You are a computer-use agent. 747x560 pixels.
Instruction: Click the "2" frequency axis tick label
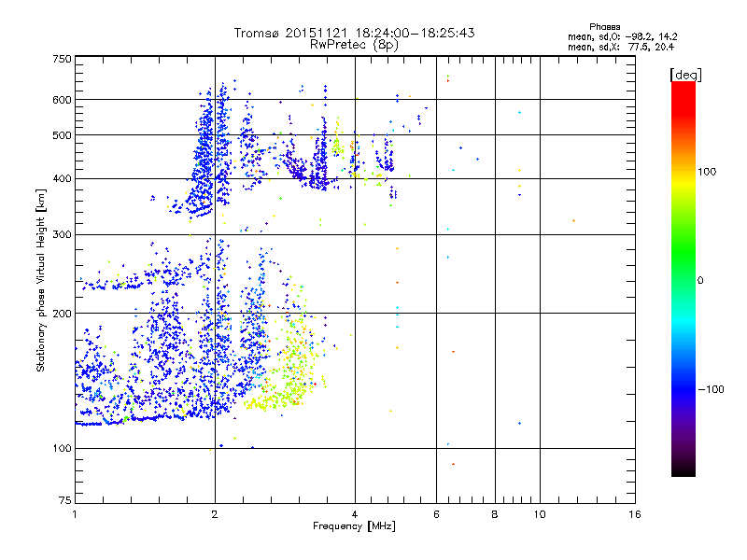215,514
